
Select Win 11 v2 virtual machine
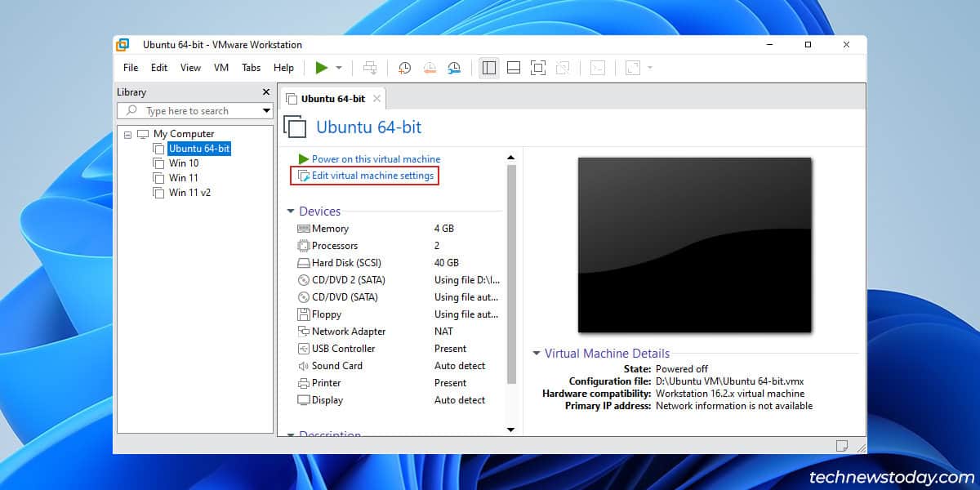tap(189, 193)
